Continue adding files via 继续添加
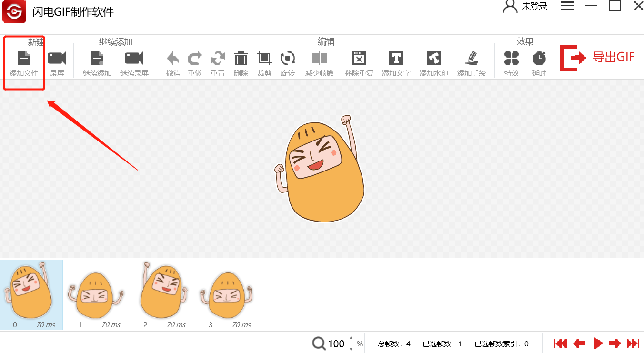644x353 pixels. click(97, 62)
